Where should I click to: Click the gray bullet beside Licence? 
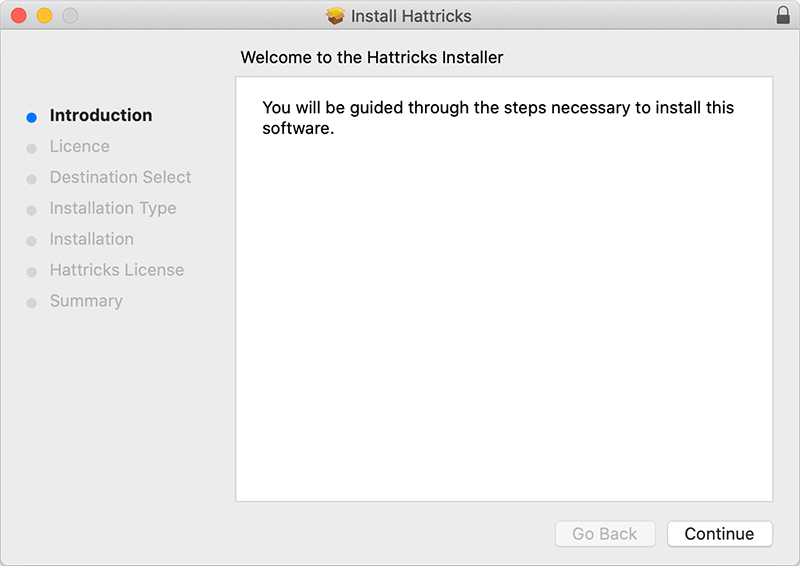[31, 148]
